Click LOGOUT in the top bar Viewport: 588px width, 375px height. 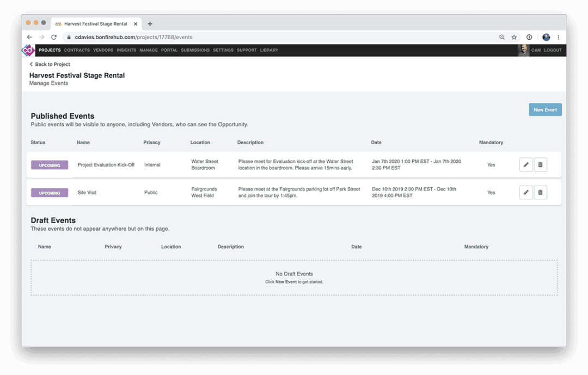pos(553,50)
